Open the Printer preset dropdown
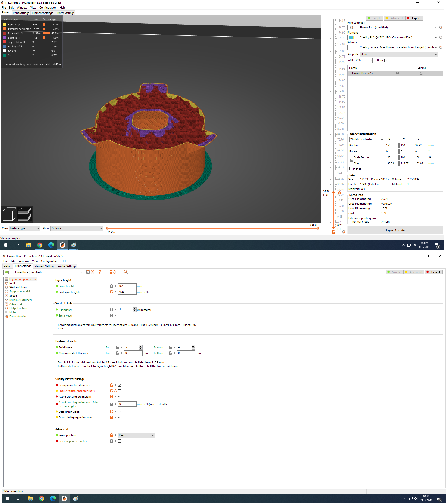Viewport: 447px width, 504px height. tap(393, 47)
